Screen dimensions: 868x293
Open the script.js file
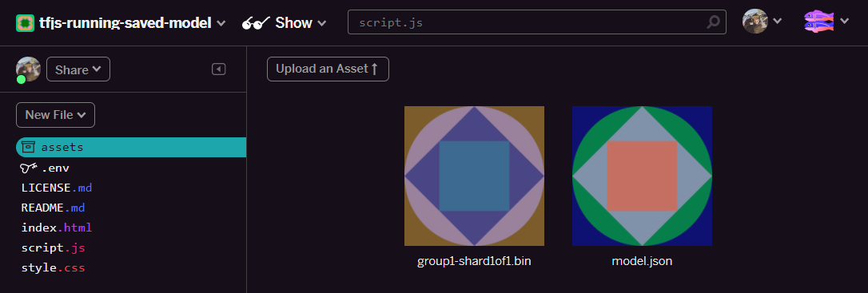(53, 247)
